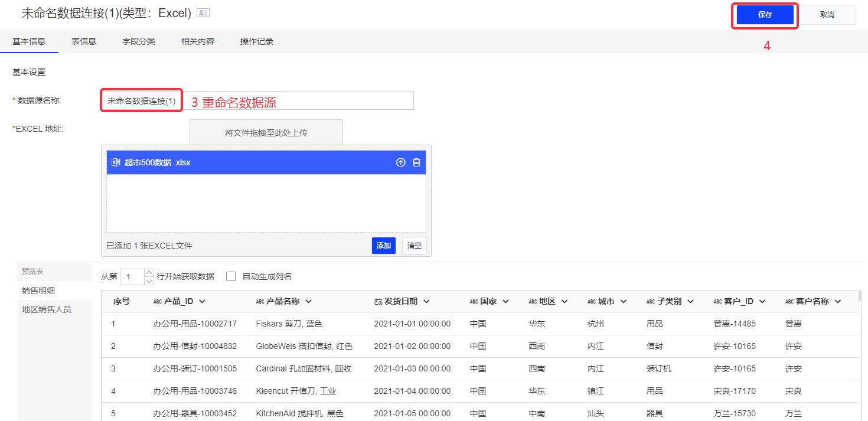Delete 超市500数据.xlsx using the trash icon

coord(416,162)
